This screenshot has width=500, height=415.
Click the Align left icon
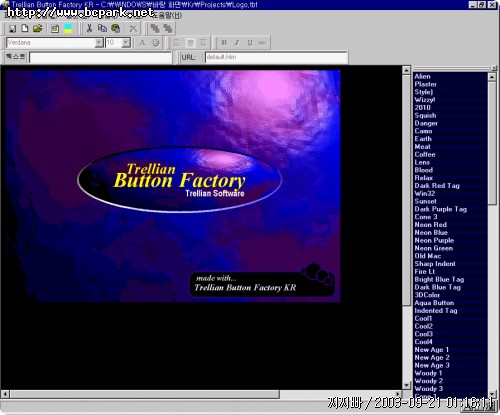point(177,43)
